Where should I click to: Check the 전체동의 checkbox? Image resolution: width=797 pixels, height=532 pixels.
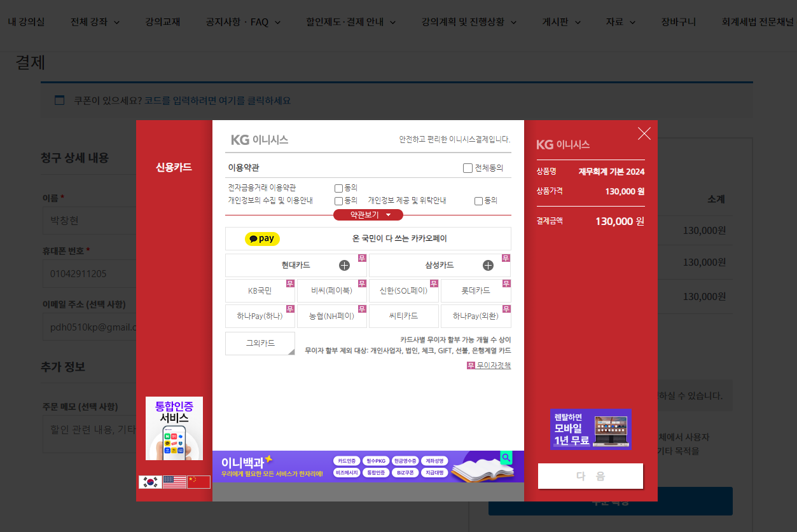[x=468, y=168]
